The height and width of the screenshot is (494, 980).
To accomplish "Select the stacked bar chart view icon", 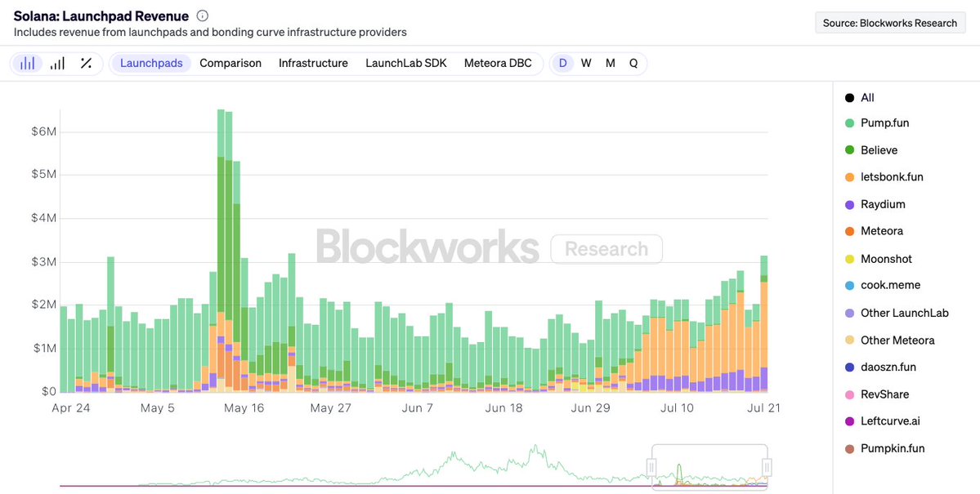I will (x=28, y=63).
